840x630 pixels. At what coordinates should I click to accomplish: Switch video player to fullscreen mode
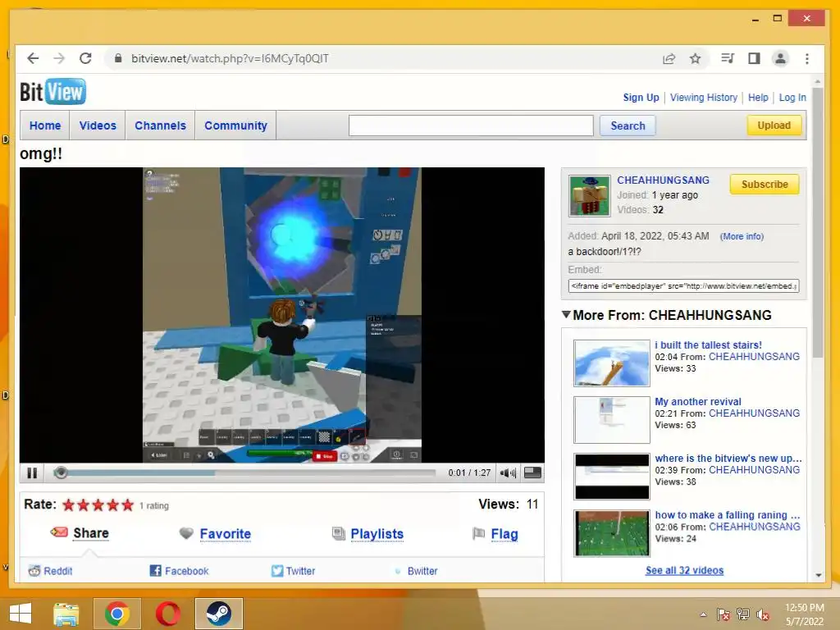pos(532,472)
